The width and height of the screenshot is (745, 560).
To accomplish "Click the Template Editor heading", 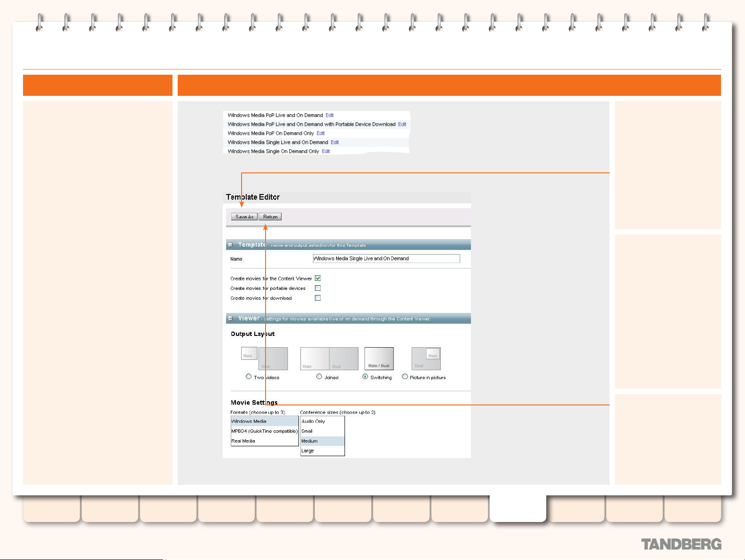I will point(253,197).
